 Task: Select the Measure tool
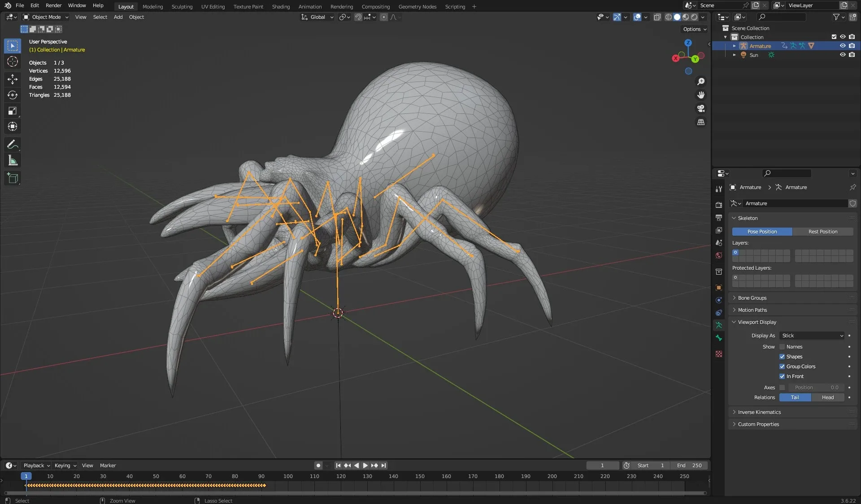click(13, 161)
